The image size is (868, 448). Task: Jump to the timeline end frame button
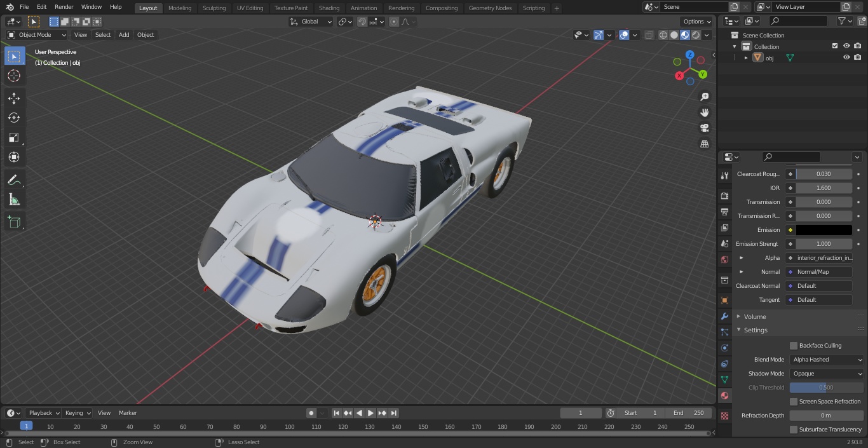(x=394, y=413)
